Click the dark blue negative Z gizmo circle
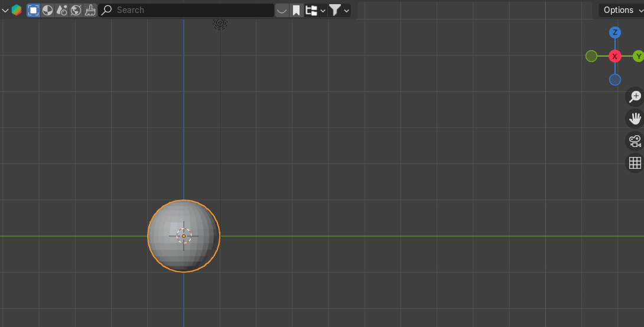 click(x=615, y=80)
